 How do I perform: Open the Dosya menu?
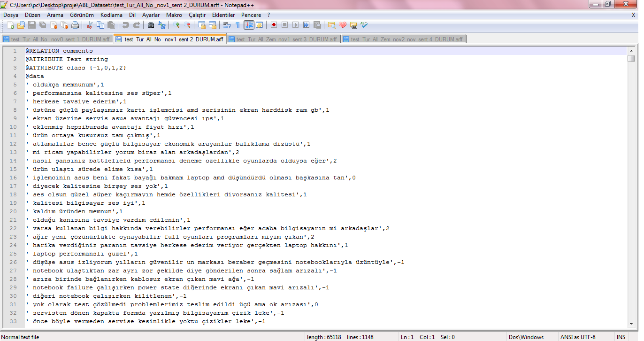click(x=11, y=15)
